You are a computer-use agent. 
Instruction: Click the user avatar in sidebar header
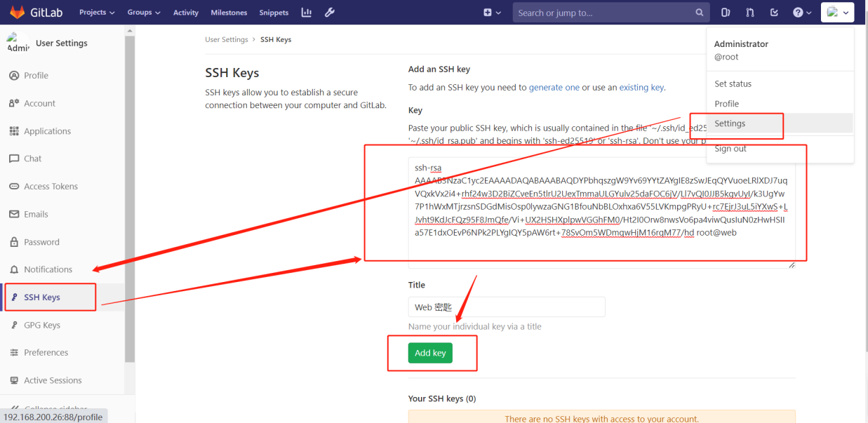pos(18,43)
